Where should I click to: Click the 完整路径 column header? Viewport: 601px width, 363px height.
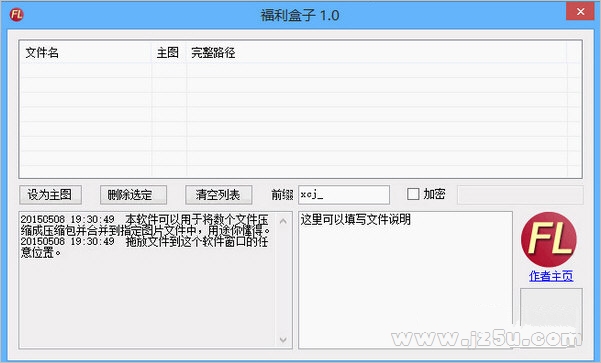376,53
